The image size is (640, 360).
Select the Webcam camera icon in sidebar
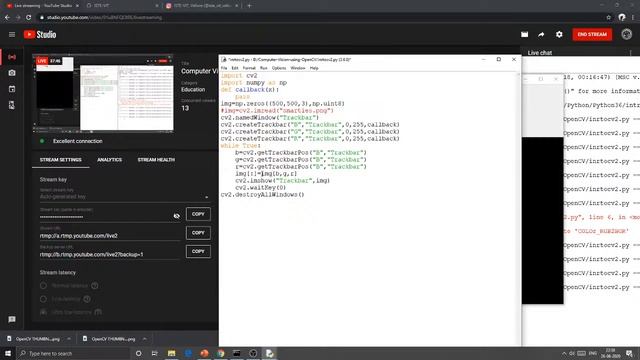pyautogui.click(x=12, y=73)
